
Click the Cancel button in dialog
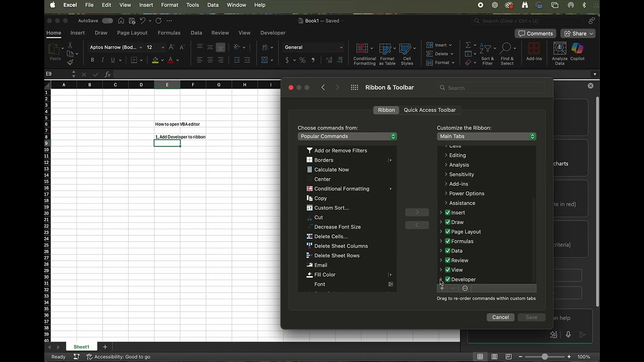pyautogui.click(x=500, y=317)
